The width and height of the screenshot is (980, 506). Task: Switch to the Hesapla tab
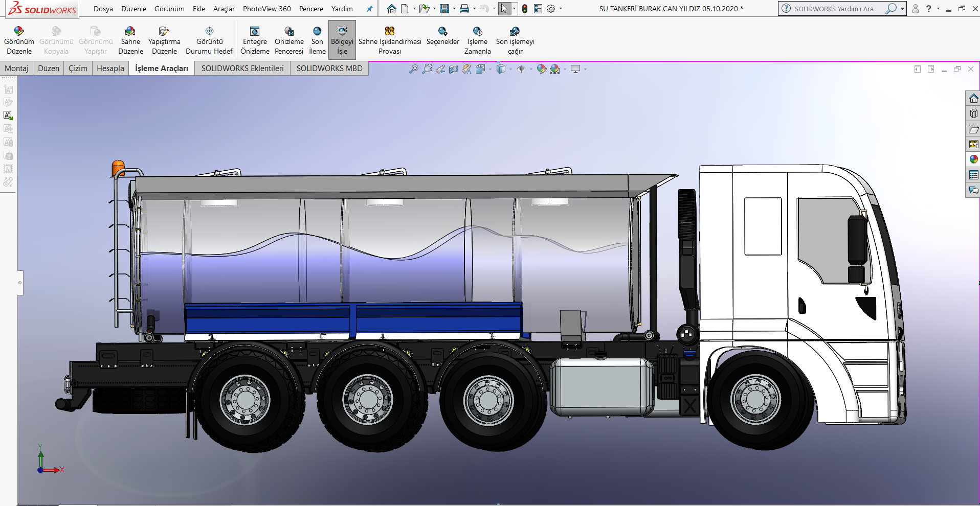coord(110,68)
